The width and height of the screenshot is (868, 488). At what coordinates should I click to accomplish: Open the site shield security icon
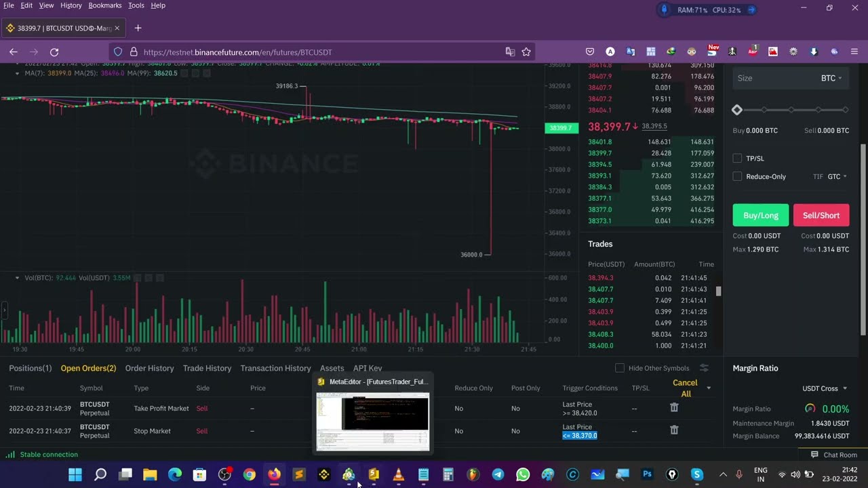[117, 52]
